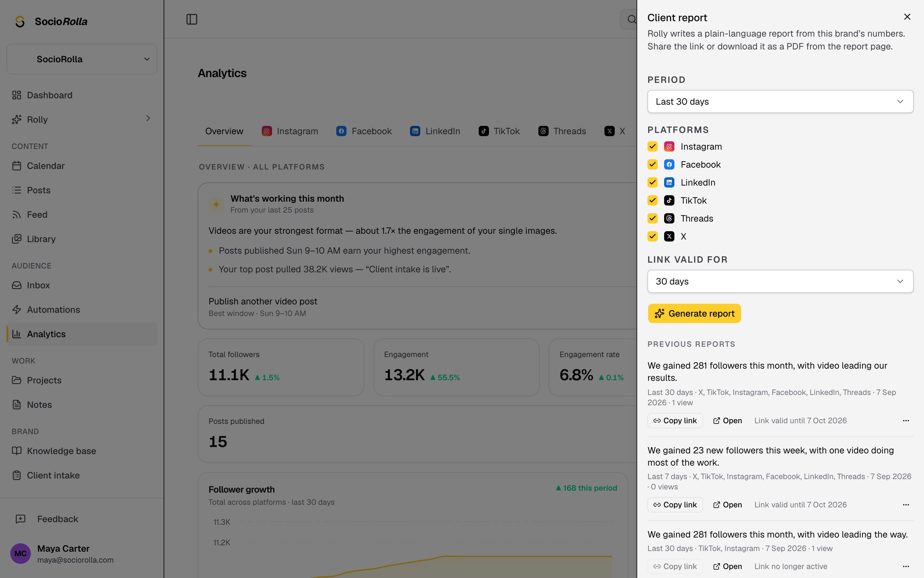Image resolution: width=924 pixels, height=578 pixels.
Task: Open more options for 'leading our results' report
Action: click(906, 421)
